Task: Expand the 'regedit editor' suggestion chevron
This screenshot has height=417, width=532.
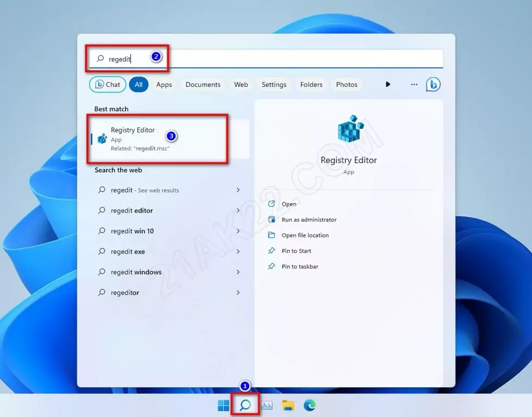Action: 238,211
